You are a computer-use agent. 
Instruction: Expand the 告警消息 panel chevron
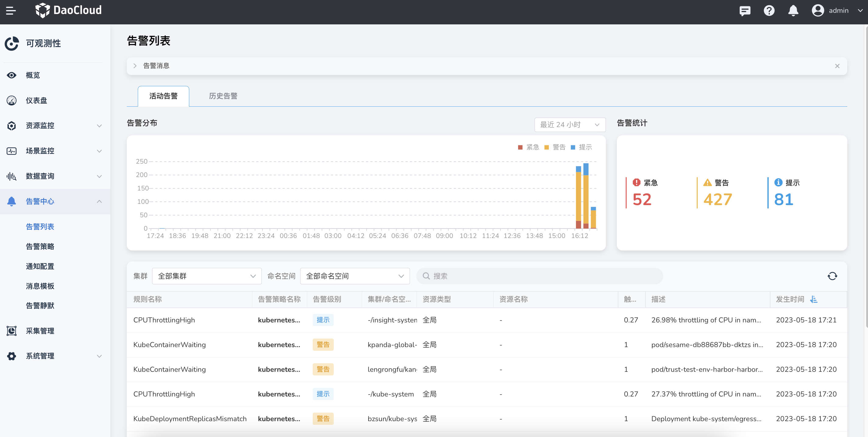(x=135, y=66)
